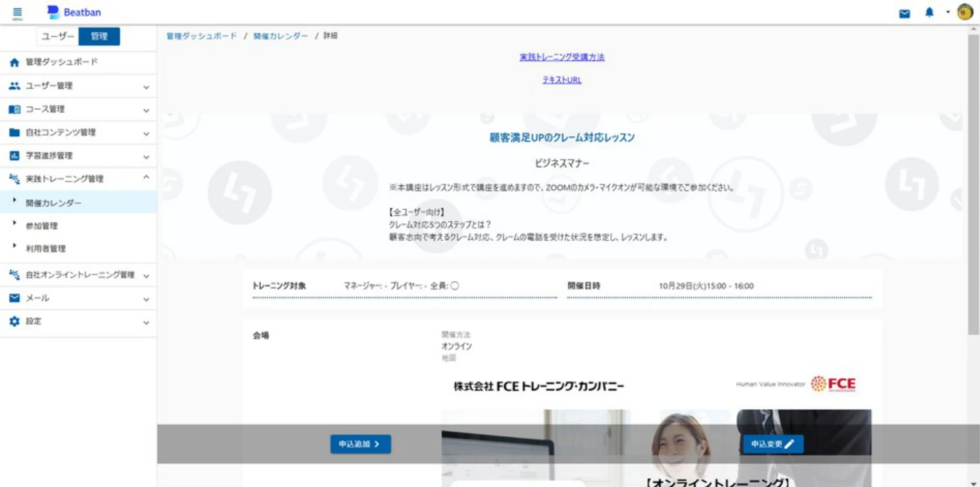Click the vertical scrollbar thumb
The image size is (980, 487).
coord(974,185)
